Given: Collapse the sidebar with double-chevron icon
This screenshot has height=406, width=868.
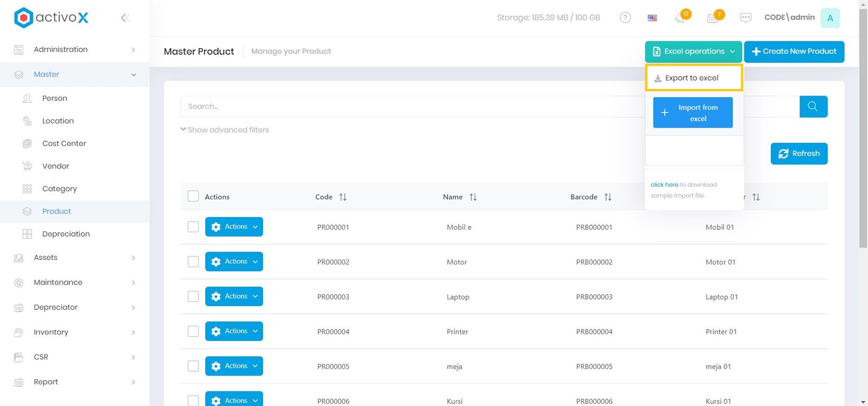Looking at the screenshot, I should tap(125, 18).
